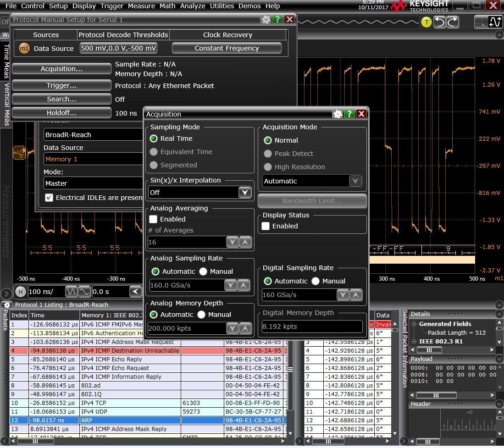Image resolution: width=504 pixels, height=448 pixels.
Task: Click the Constant Frequency button
Action: point(227,48)
